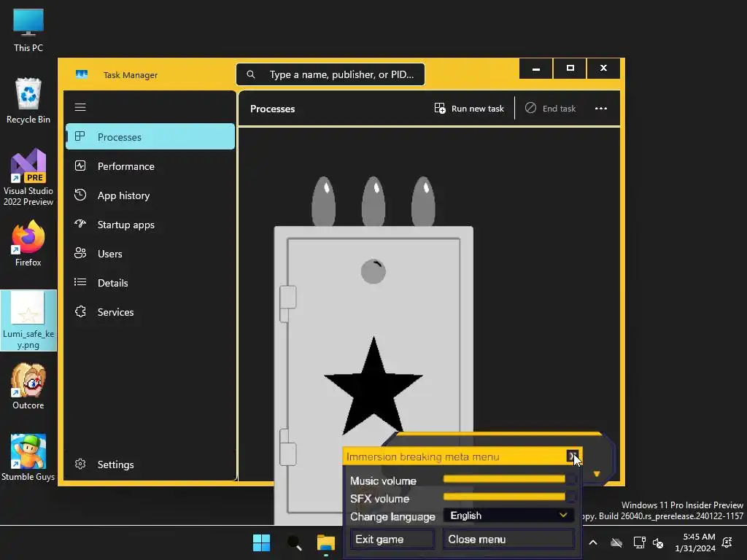
Task: Maximize the Task Manager window
Action: [x=570, y=69]
